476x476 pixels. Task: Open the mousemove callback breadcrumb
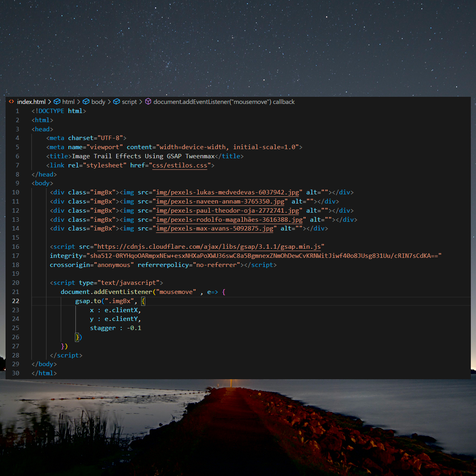coord(224,102)
